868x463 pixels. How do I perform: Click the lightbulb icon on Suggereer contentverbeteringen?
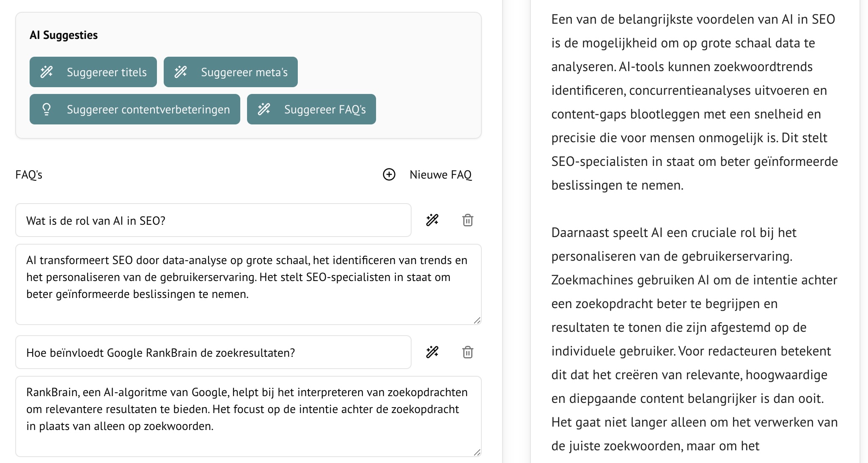click(x=46, y=109)
